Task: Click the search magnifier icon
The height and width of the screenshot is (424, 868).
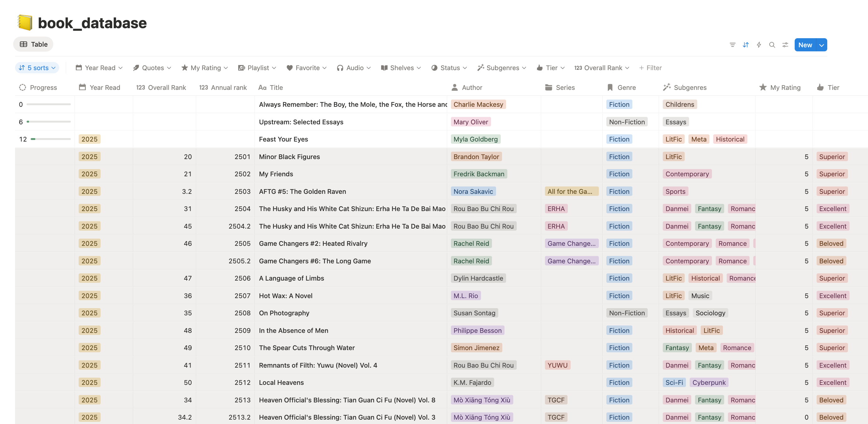Action: [x=772, y=45]
